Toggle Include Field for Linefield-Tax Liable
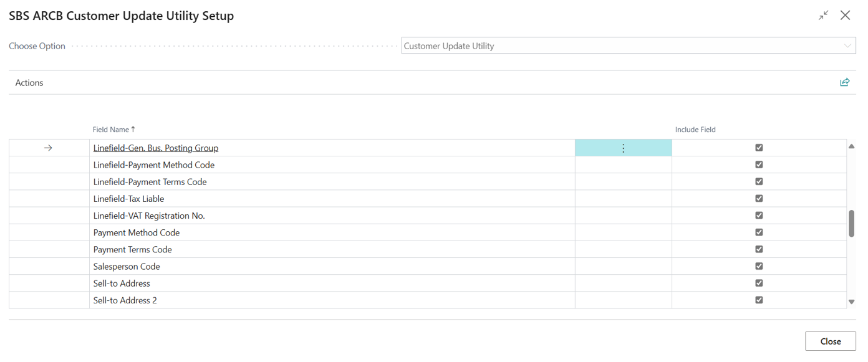This screenshot has width=868, height=362. click(x=759, y=199)
